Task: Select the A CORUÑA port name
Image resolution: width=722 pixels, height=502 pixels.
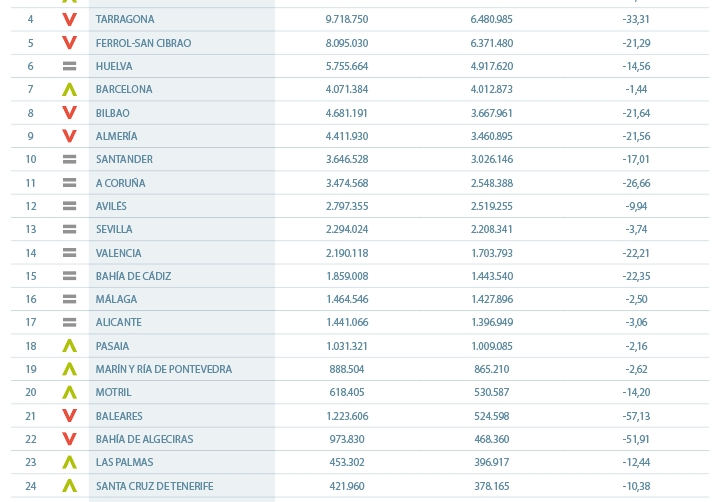Action: click(x=121, y=183)
